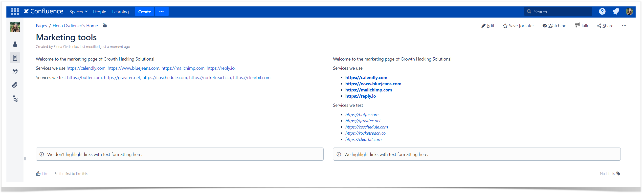Open bold https://www.bluejeans.com bullet link
This screenshot has width=644, height=194.
click(373, 84)
